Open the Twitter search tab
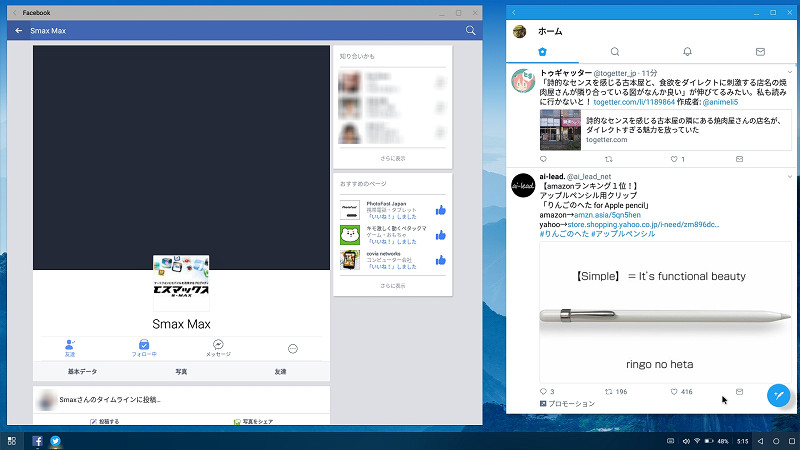Screen dimensions: 800x450 point(615,52)
